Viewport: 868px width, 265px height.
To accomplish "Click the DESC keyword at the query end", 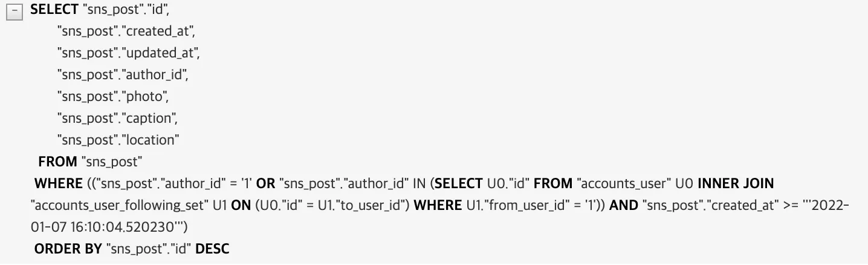I will coord(212,249).
